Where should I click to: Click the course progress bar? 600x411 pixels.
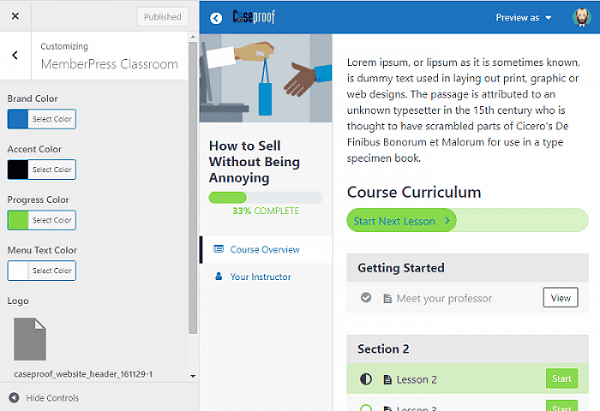[265, 197]
